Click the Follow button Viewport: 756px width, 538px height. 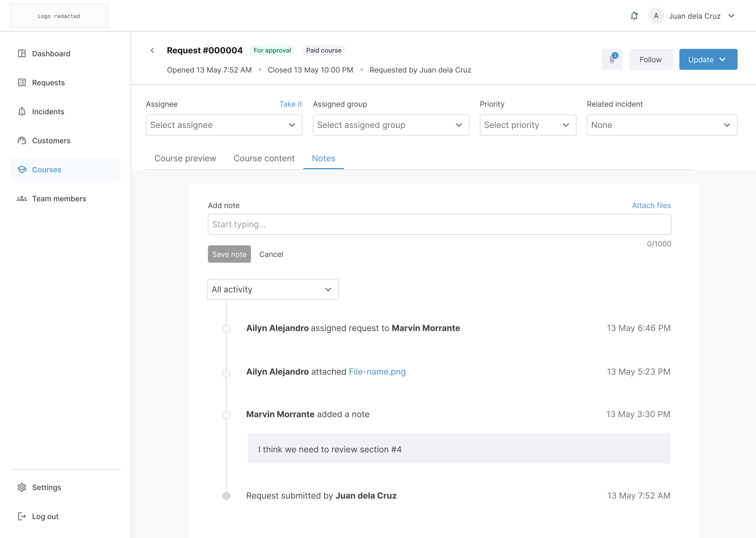(x=650, y=60)
